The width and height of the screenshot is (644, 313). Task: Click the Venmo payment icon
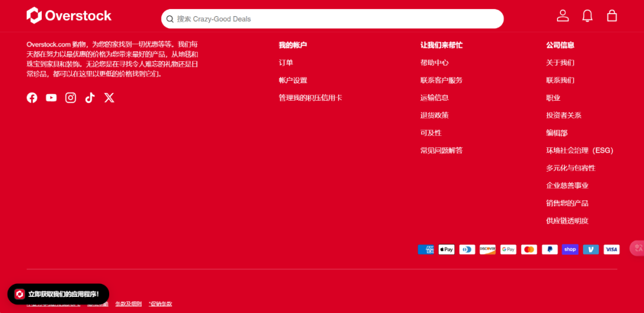click(590, 249)
